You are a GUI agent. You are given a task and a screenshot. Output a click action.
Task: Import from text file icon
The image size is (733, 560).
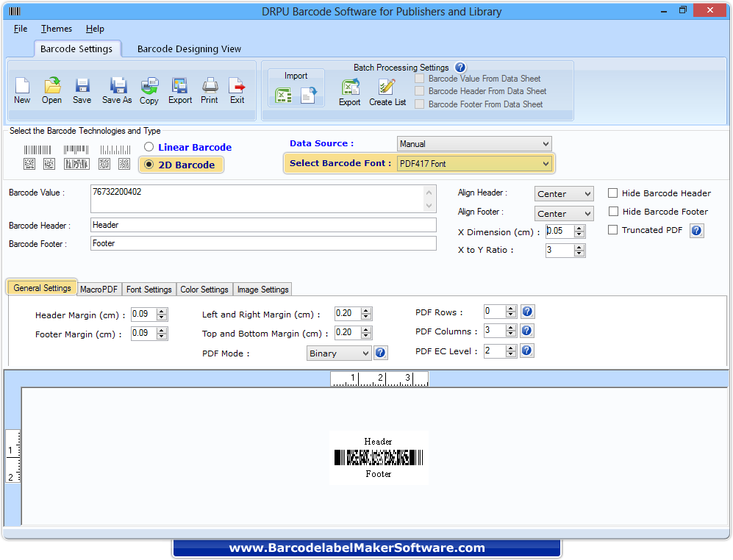[x=309, y=96]
